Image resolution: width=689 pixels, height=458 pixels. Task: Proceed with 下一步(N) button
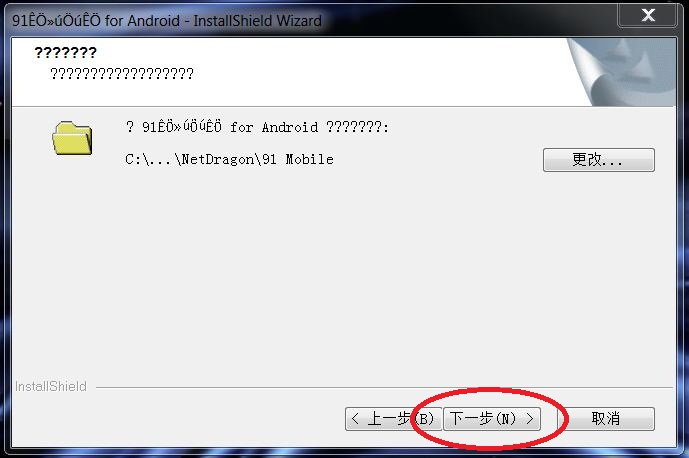(492, 418)
